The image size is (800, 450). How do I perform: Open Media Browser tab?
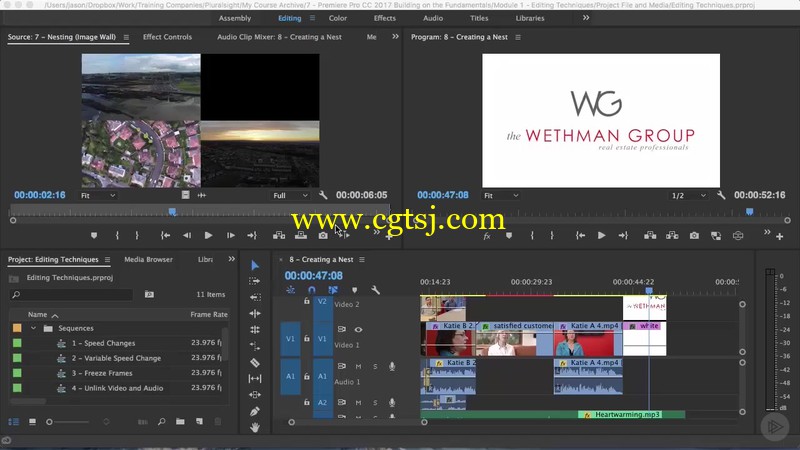(148, 260)
